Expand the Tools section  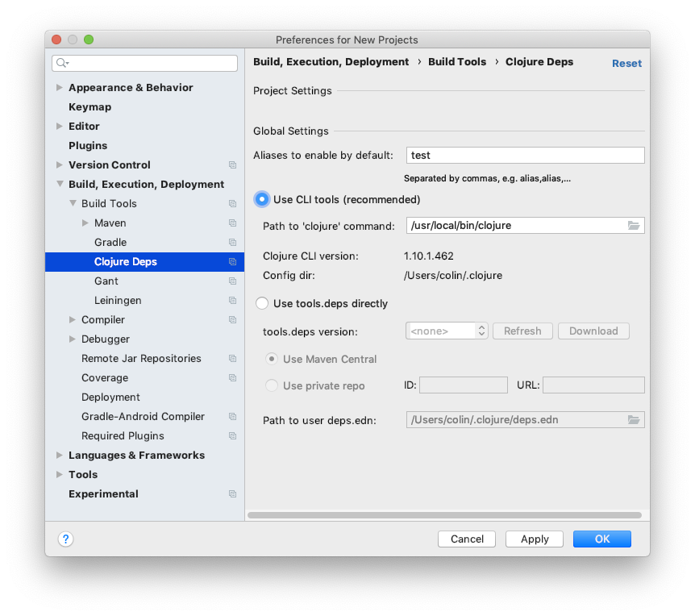(x=59, y=475)
